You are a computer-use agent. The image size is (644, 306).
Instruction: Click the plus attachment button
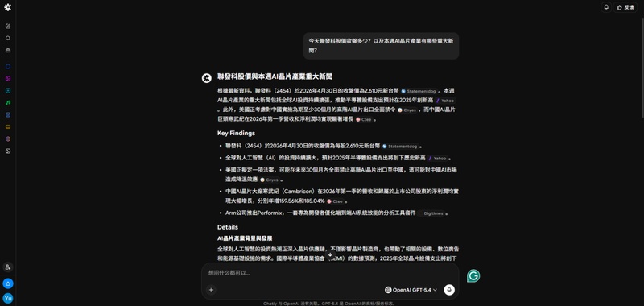[x=211, y=290]
